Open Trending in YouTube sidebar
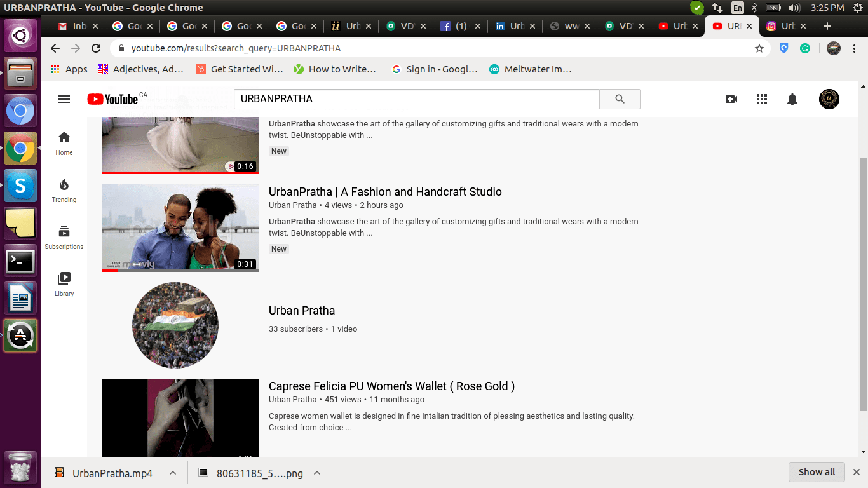The width and height of the screenshot is (868, 488). coord(64,190)
